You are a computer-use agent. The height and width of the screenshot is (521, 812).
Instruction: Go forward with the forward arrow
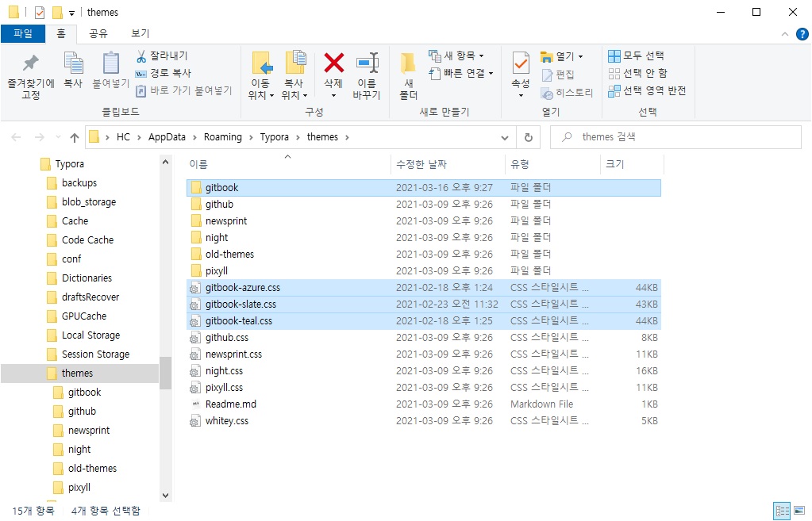point(40,137)
